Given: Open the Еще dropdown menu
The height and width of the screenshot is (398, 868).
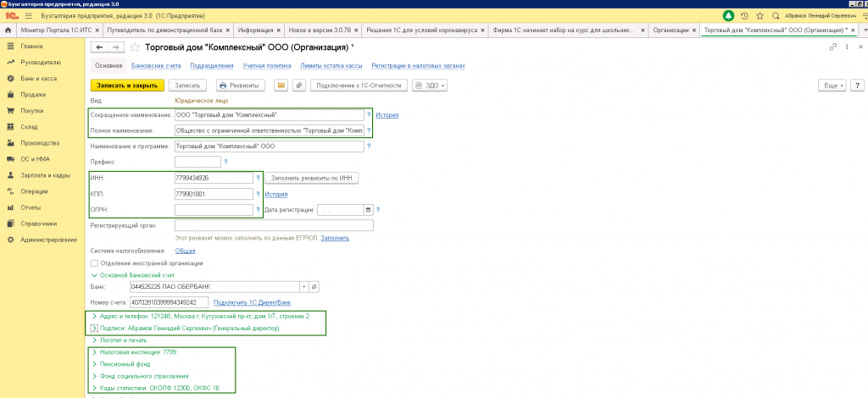Looking at the screenshot, I should click(x=831, y=86).
